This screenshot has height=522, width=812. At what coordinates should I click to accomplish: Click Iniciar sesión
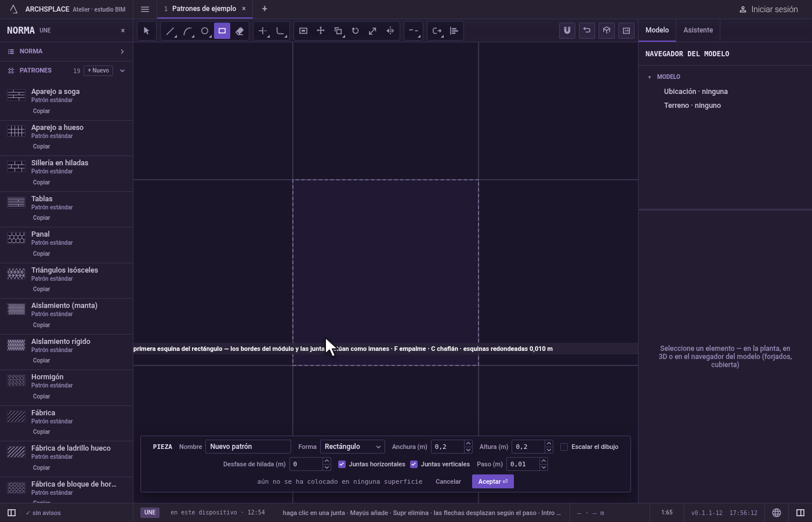[768, 9]
